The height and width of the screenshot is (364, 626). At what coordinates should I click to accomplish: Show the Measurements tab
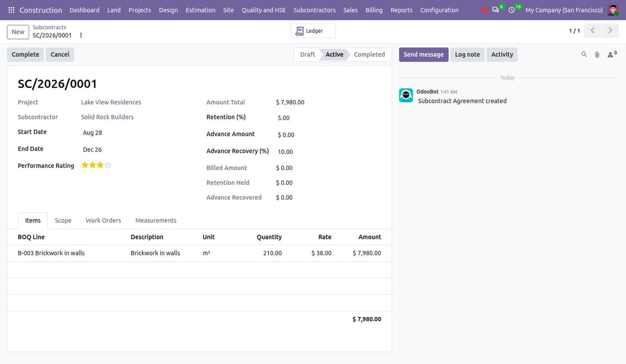point(156,221)
